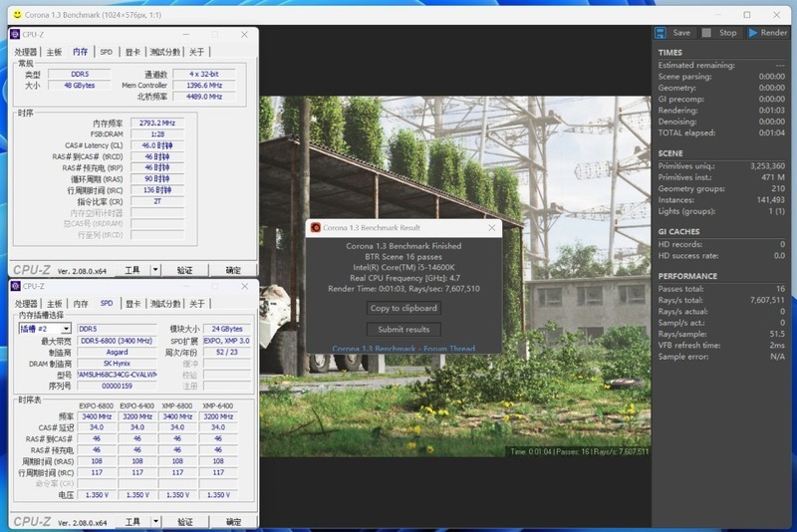The height and width of the screenshot is (532, 797).
Task: Click the Intel(R) Core(TM) i5-14600K text
Action: 403,267
